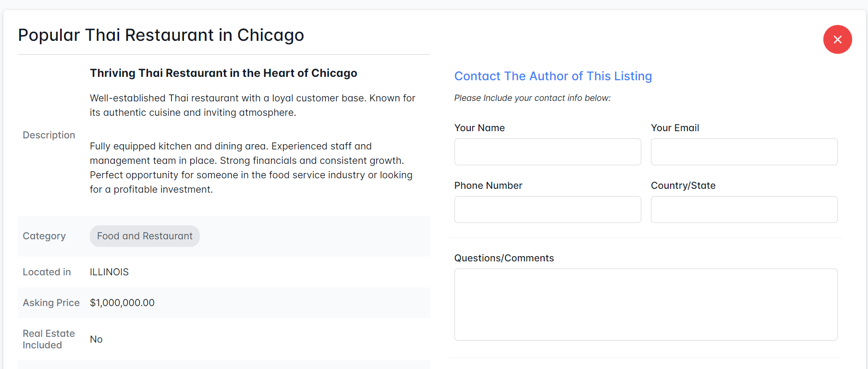Click the Popular Thai Restaurant in Chicago title
The image size is (868, 369).
(161, 35)
